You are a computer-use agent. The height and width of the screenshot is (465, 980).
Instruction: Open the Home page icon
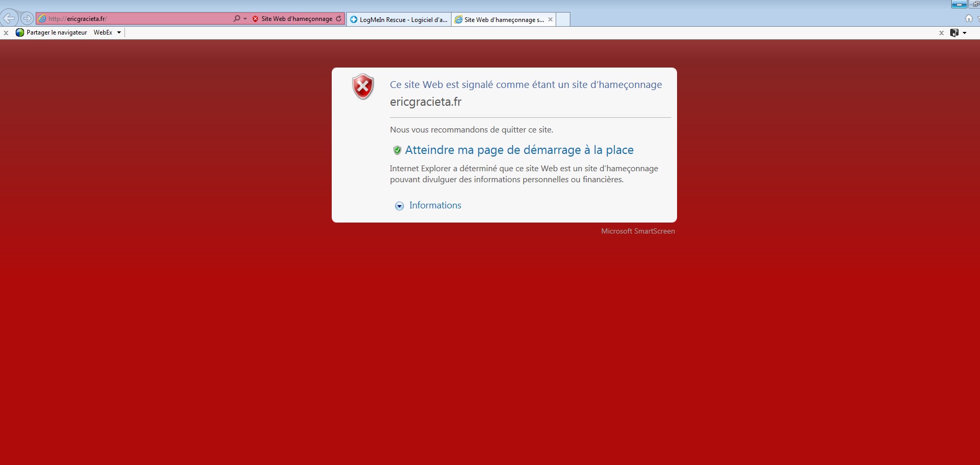point(969,18)
